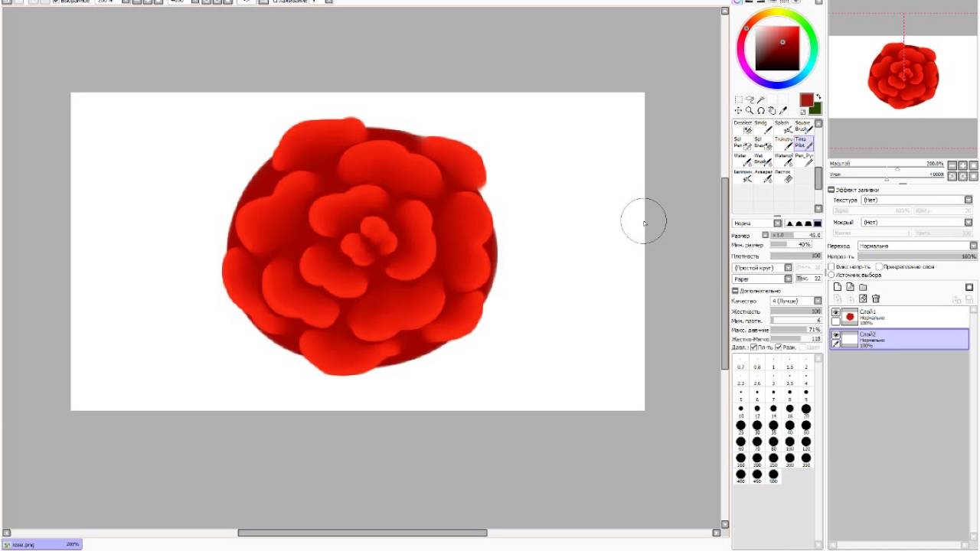Zoom out the navigator with minus button
This screenshot has height=551, width=980.
[x=952, y=165]
